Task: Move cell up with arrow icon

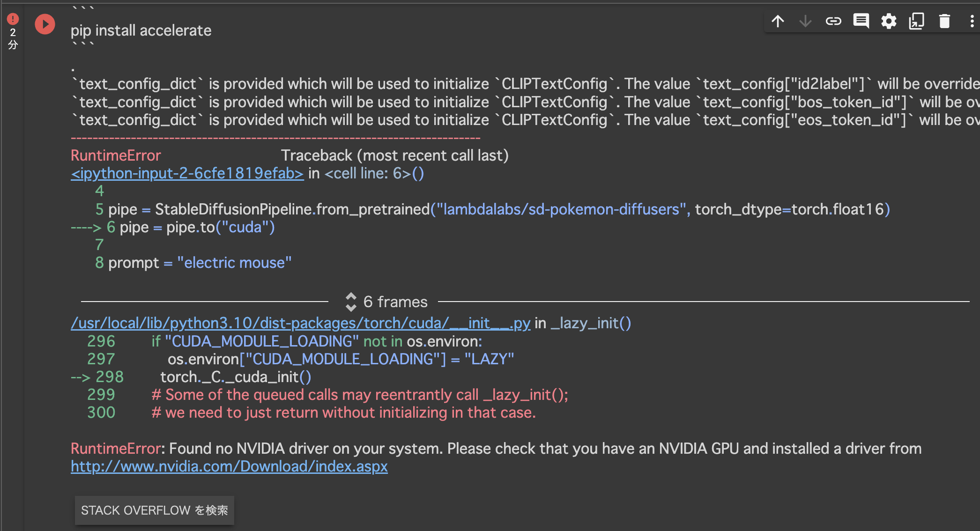Action: [778, 21]
